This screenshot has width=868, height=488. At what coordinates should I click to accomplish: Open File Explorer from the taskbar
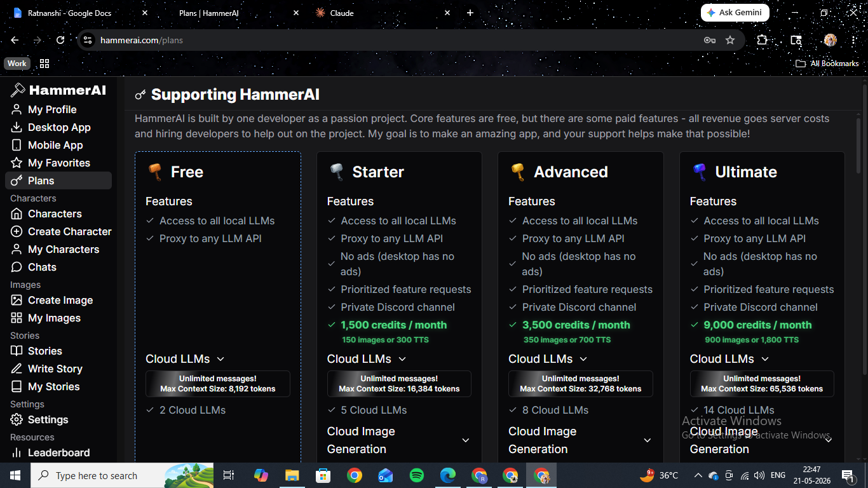[292, 475]
